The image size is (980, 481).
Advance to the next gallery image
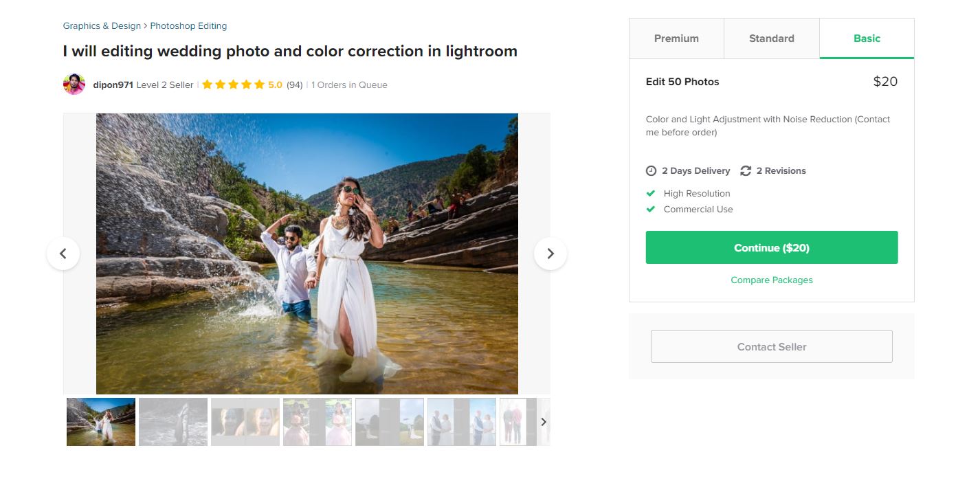(550, 254)
